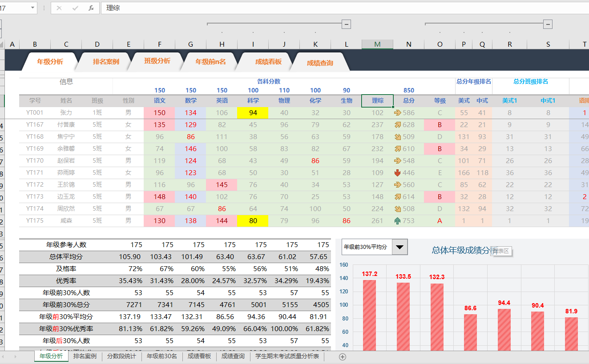Select the 年级参考人数 row label
This screenshot has width=589, height=364.
[66, 245]
